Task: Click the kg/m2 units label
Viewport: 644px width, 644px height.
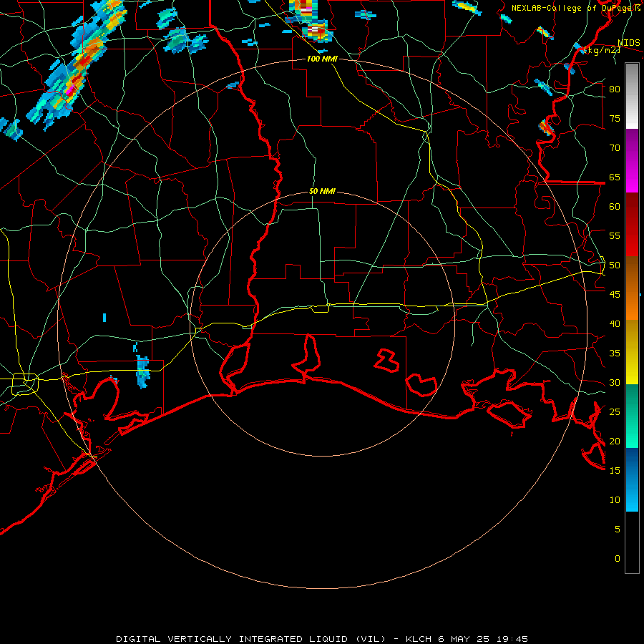Action: point(602,50)
